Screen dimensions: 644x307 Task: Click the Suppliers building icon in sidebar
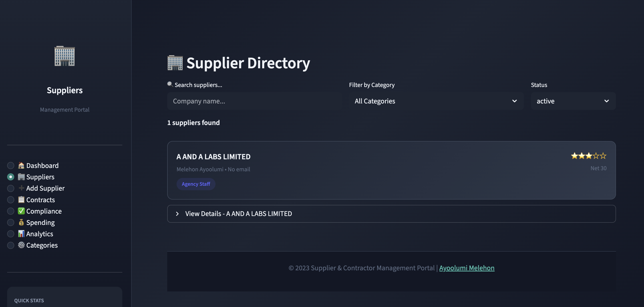pos(21,177)
